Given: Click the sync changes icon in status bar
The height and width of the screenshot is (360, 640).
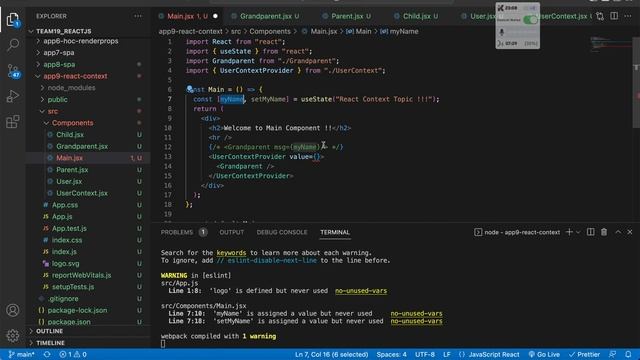Looking at the screenshot, I should (47, 354).
